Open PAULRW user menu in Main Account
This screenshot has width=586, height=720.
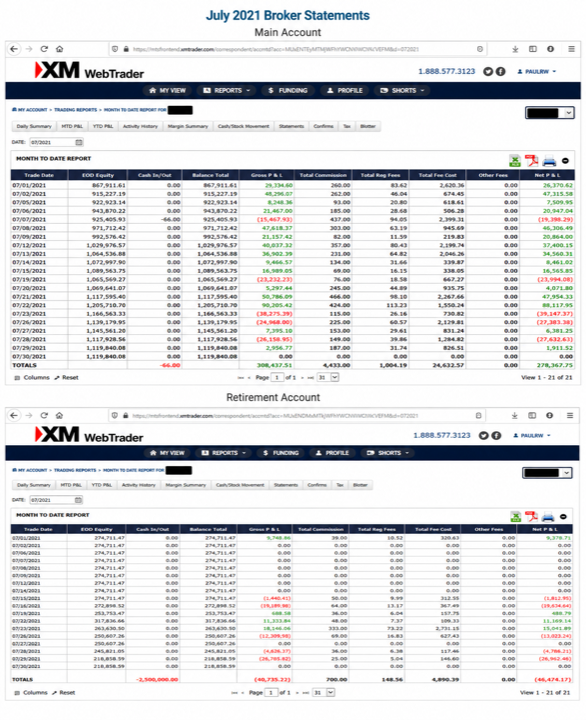pos(536,72)
